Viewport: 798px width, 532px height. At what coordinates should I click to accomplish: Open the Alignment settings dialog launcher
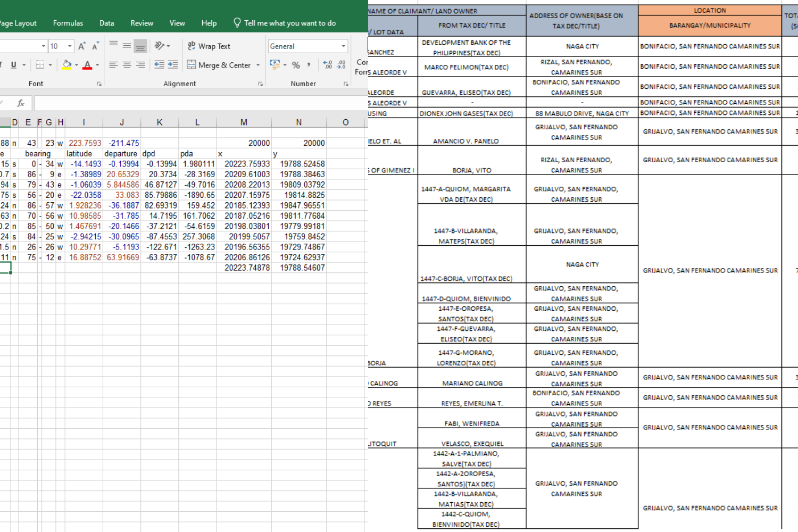click(x=260, y=84)
